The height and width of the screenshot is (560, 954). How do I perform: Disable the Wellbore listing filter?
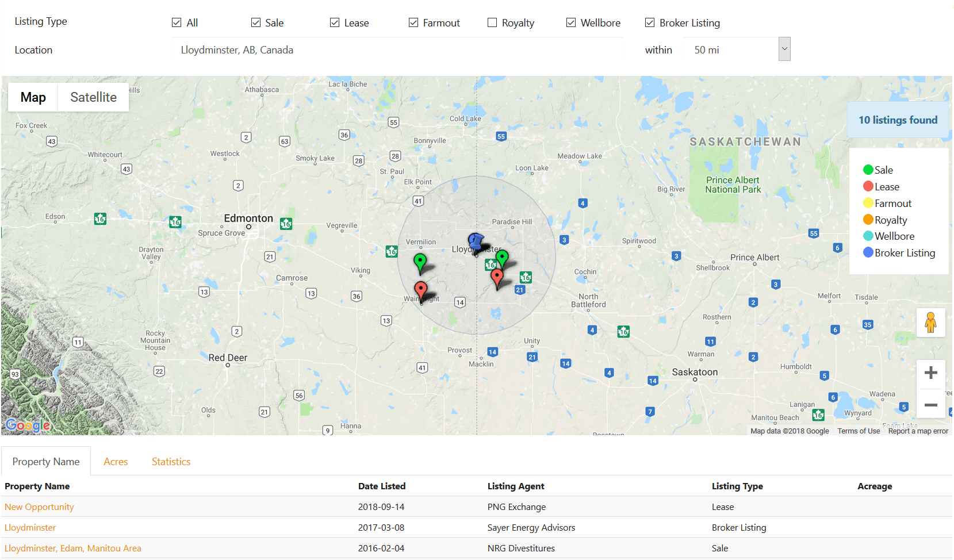[x=571, y=22]
